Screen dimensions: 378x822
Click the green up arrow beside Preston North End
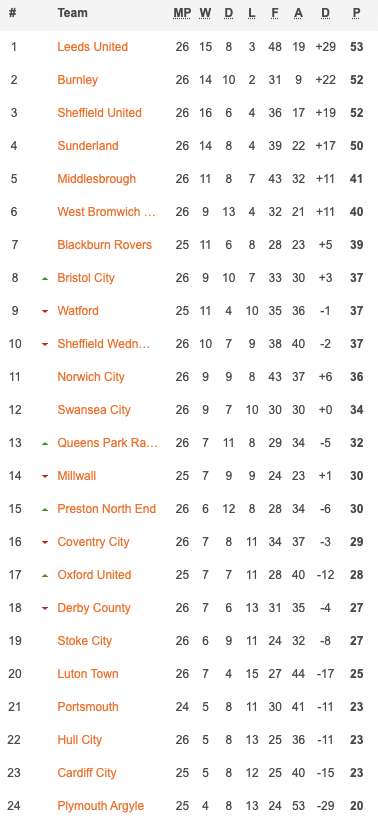tap(45, 510)
